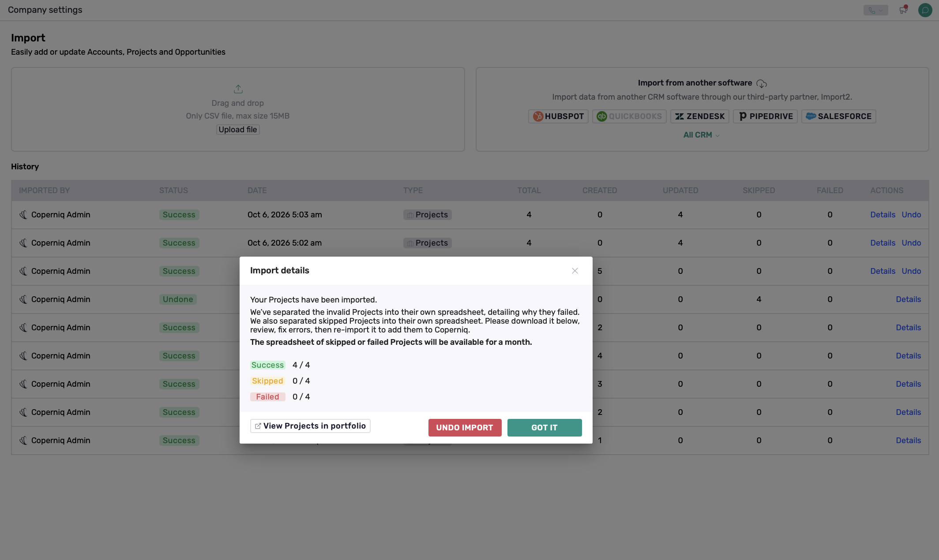The height and width of the screenshot is (560, 939).
Task: Click the Oct 6, 2026 5:03 am date cell
Action: tap(285, 215)
